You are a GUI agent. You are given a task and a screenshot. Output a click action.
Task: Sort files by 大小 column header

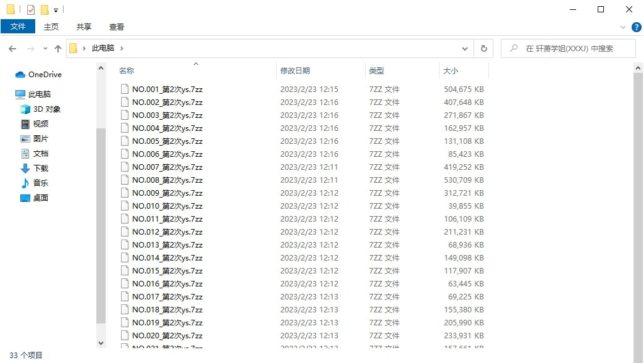tap(450, 71)
